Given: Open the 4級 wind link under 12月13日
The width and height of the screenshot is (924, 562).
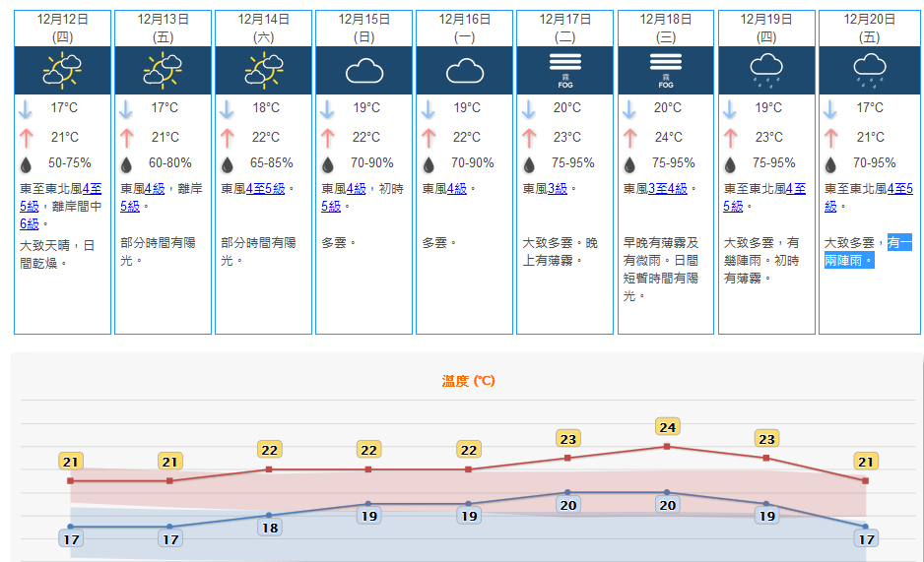Looking at the screenshot, I should tap(155, 189).
